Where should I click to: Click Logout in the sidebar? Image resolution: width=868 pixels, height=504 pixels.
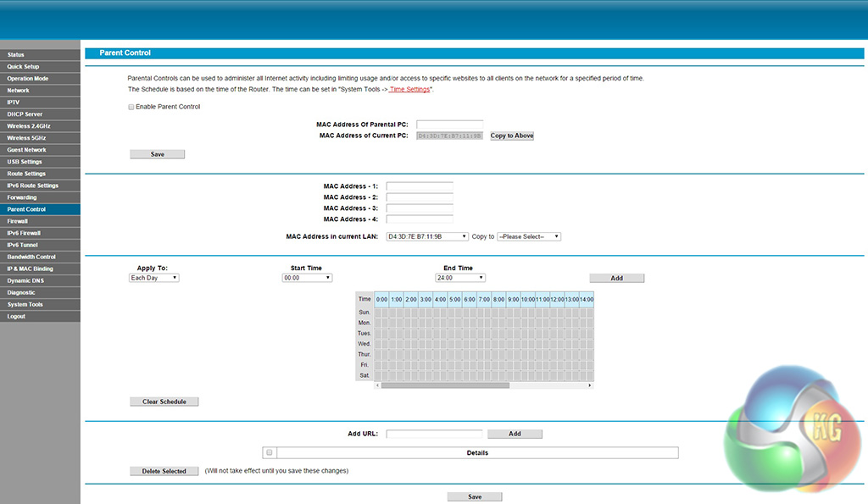click(x=40, y=316)
